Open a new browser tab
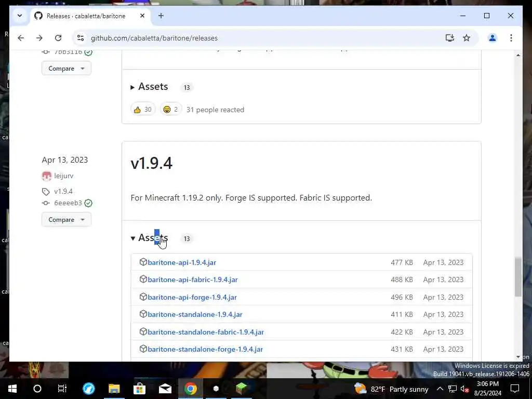The width and height of the screenshot is (532, 399). [x=161, y=16]
